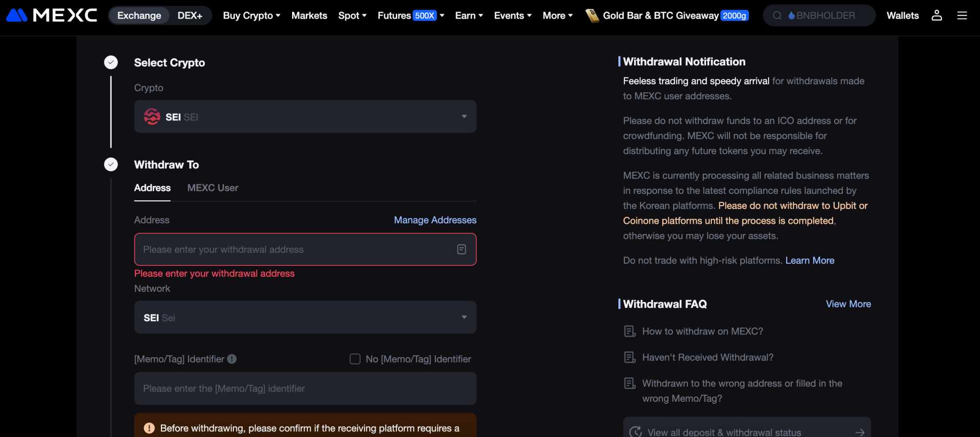Click View More in Withdrawal FAQ
The image size is (980, 437).
click(848, 304)
